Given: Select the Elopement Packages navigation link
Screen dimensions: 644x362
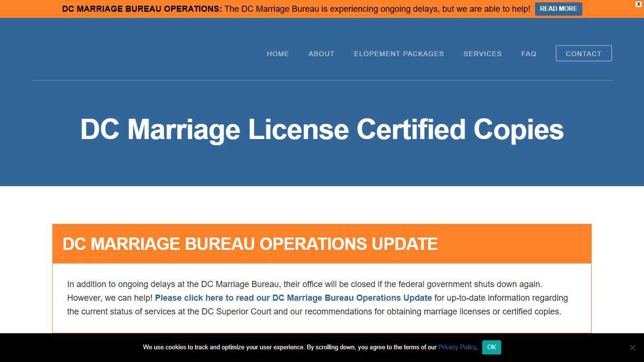Looking at the screenshot, I should [x=398, y=53].
